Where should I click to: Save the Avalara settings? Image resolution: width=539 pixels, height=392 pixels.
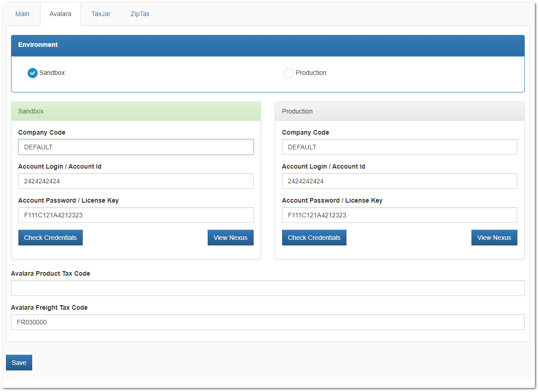pyautogui.click(x=19, y=363)
